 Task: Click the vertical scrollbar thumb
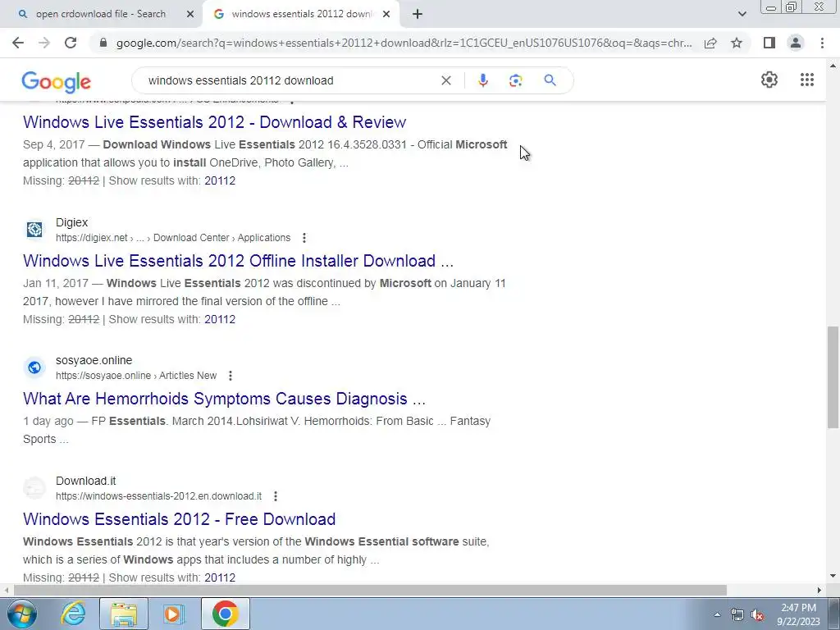click(833, 377)
